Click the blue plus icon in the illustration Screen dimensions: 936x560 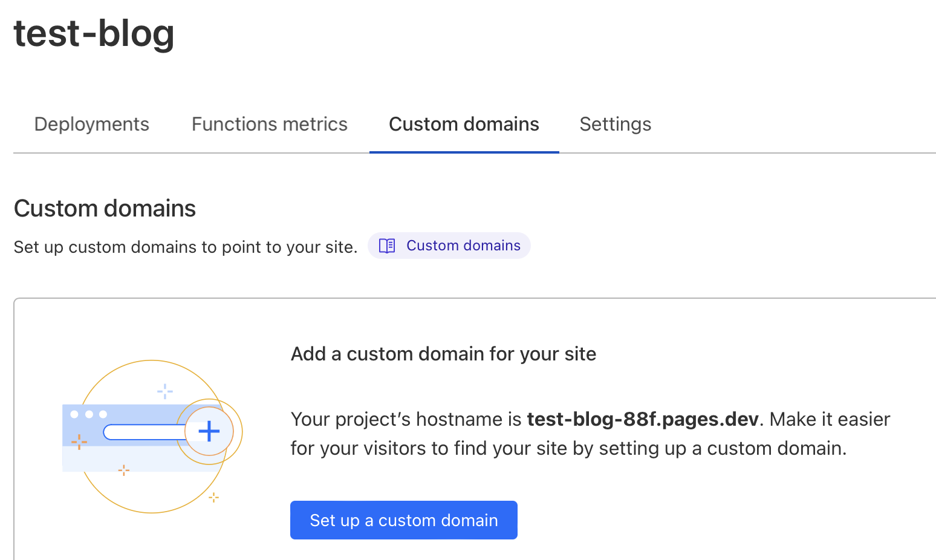(209, 431)
